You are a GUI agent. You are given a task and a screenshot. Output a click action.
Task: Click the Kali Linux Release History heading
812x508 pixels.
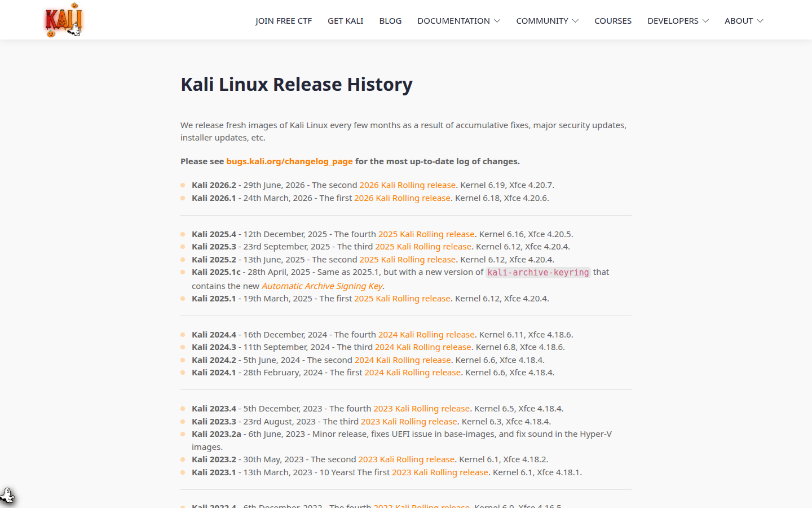pyautogui.click(x=297, y=85)
